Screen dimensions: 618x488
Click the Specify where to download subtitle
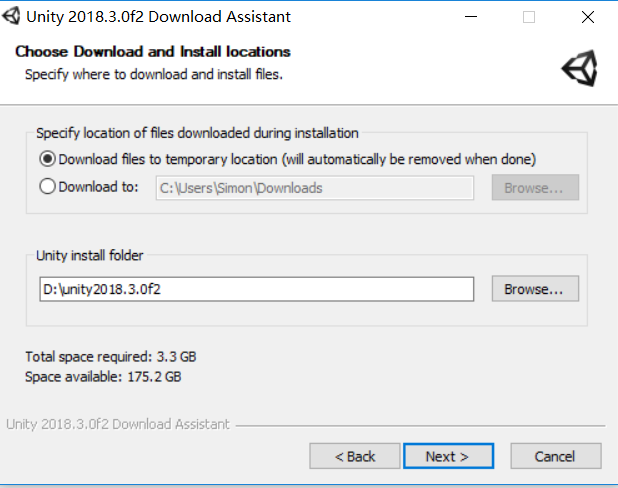point(154,74)
